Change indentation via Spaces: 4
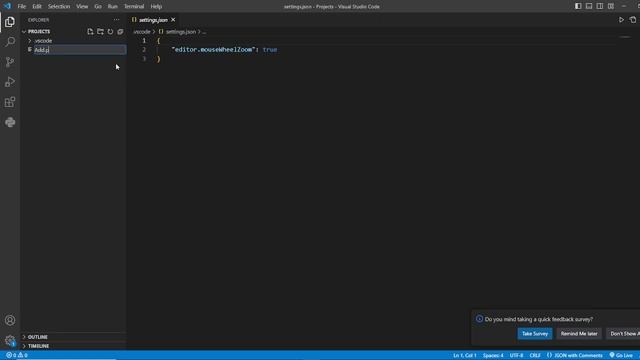Screen dimensions: 640x360 493,355
